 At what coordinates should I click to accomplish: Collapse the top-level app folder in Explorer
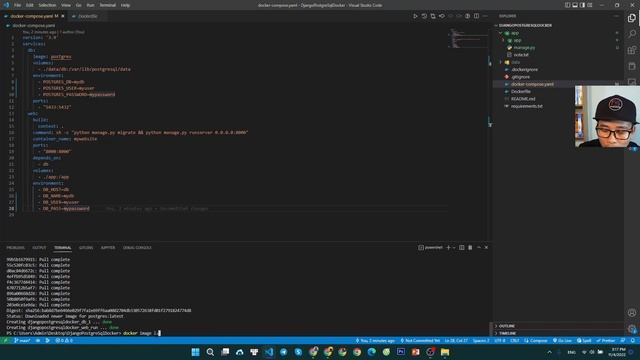click(501, 33)
